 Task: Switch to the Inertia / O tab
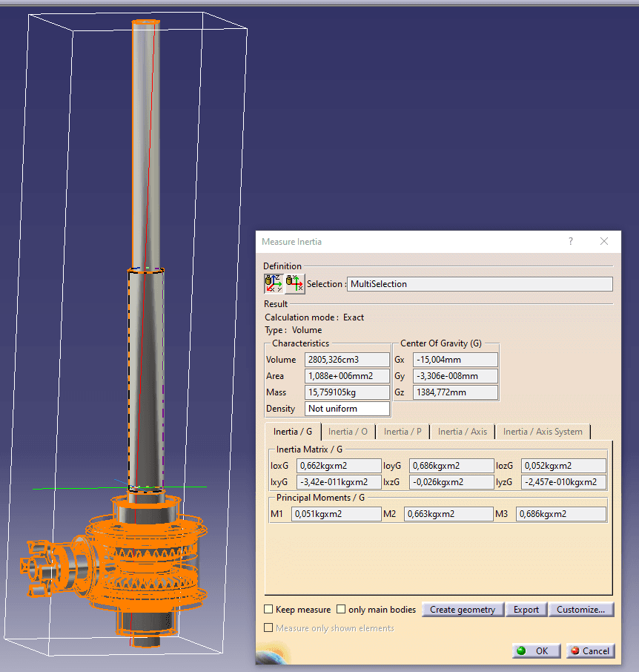click(x=348, y=432)
